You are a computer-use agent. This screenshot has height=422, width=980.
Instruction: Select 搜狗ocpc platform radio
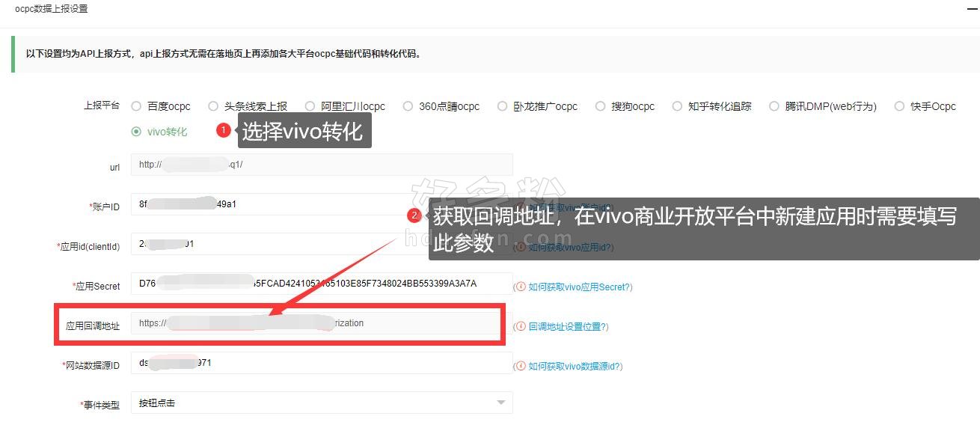point(600,106)
